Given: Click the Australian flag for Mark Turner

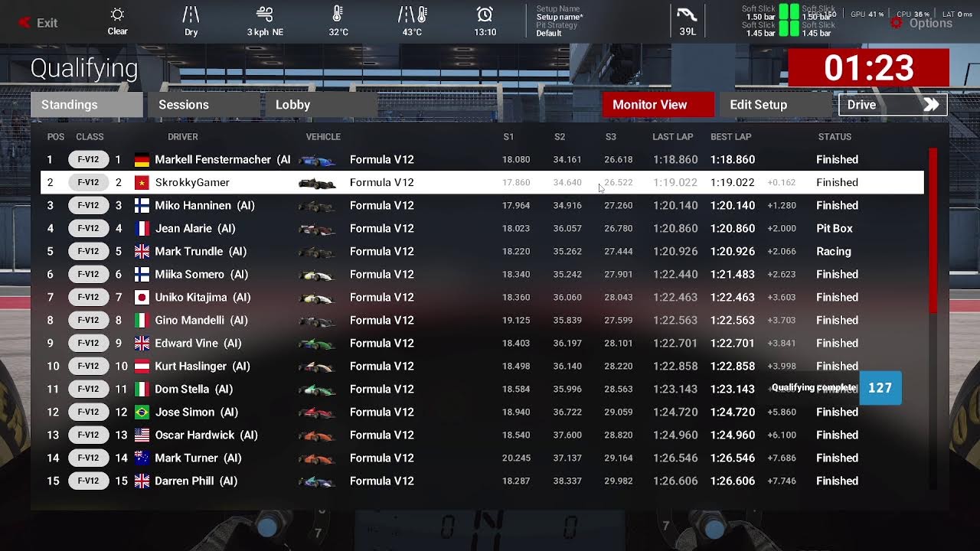Looking at the screenshot, I should 142,458.
